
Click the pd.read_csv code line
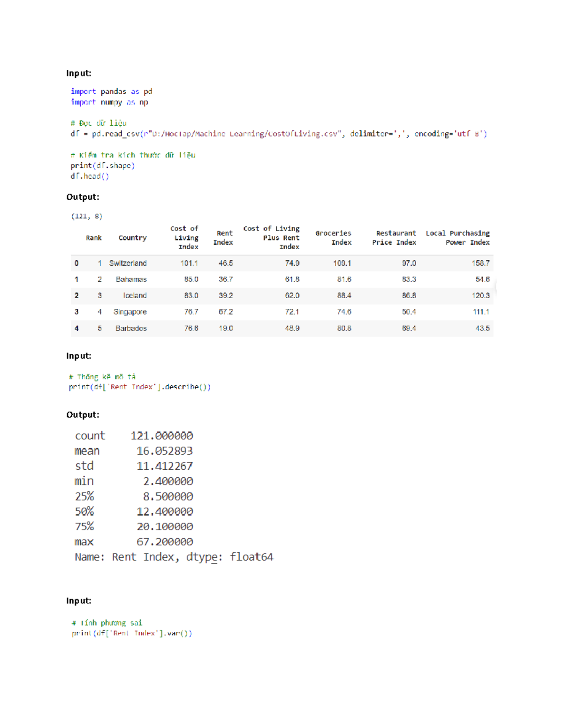pyautogui.click(x=279, y=134)
